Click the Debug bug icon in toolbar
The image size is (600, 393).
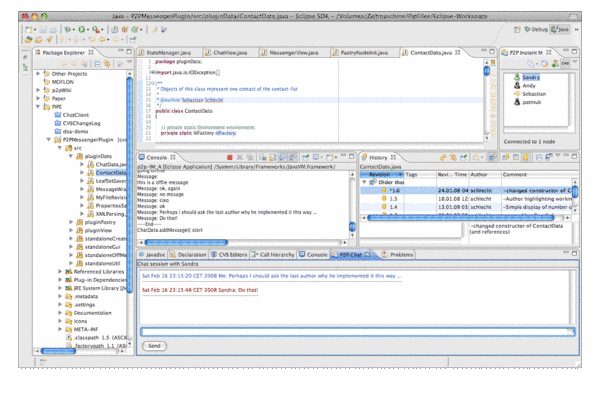(68, 29)
